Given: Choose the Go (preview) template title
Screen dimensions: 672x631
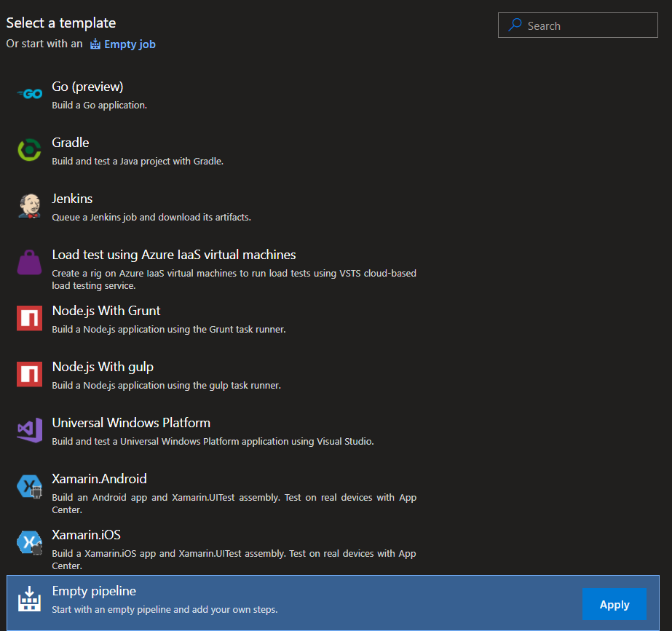Looking at the screenshot, I should 87,87.
